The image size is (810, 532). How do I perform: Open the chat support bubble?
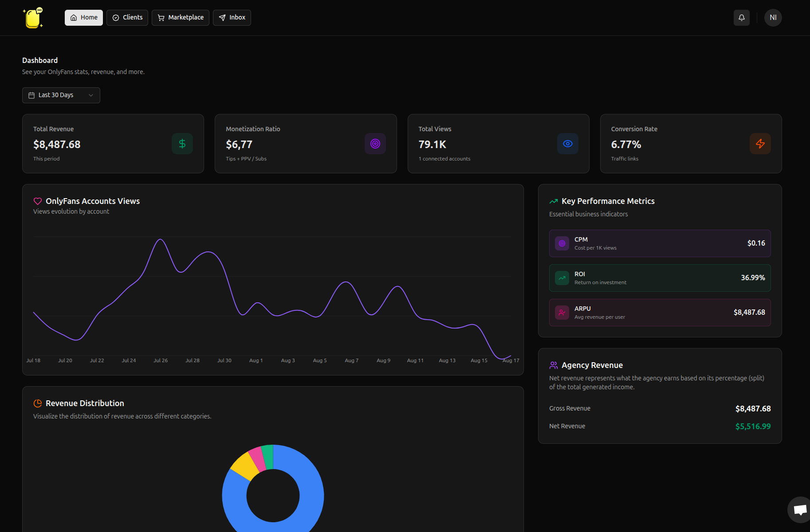[799, 509]
